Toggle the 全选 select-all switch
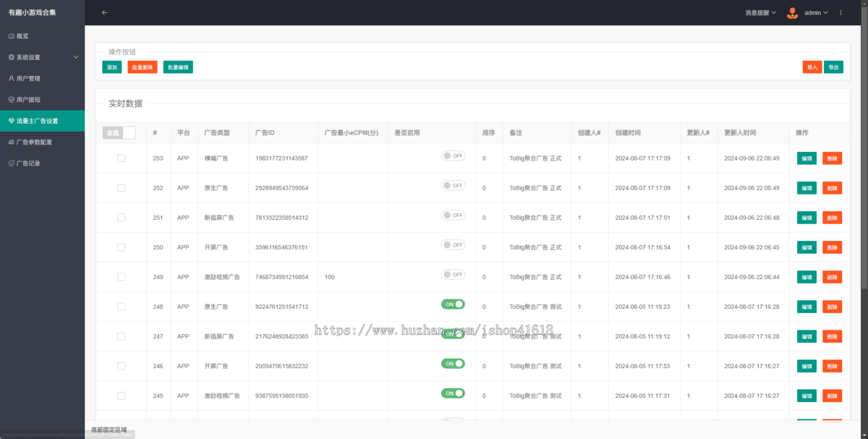The height and width of the screenshot is (439, 868). [x=119, y=132]
